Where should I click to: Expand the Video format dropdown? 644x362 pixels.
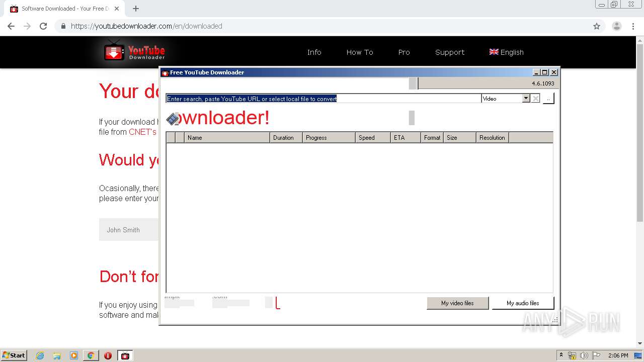pyautogui.click(x=526, y=99)
